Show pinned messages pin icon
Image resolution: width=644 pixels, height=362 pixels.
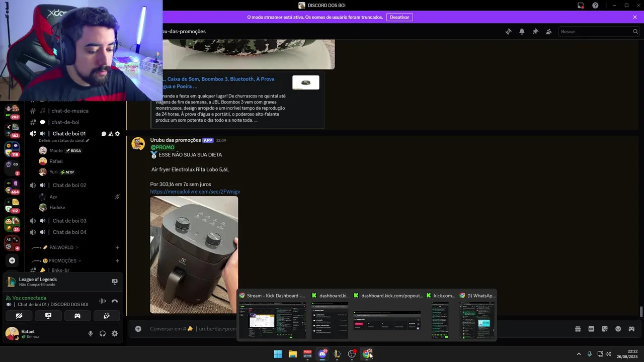[x=535, y=31]
